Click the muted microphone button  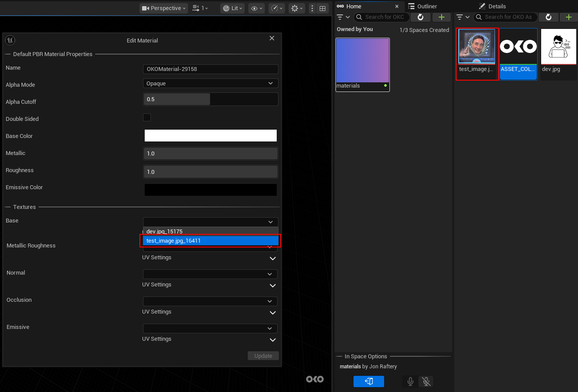(x=426, y=381)
